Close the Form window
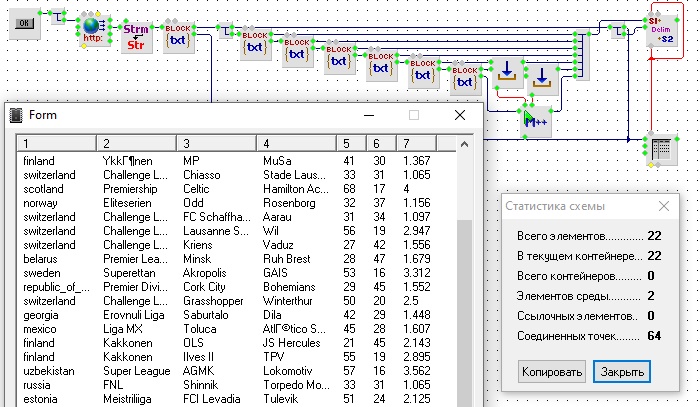 [460, 116]
